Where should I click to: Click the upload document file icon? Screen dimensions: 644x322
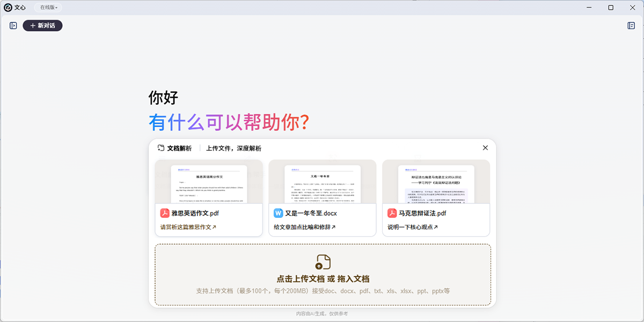[x=323, y=262]
